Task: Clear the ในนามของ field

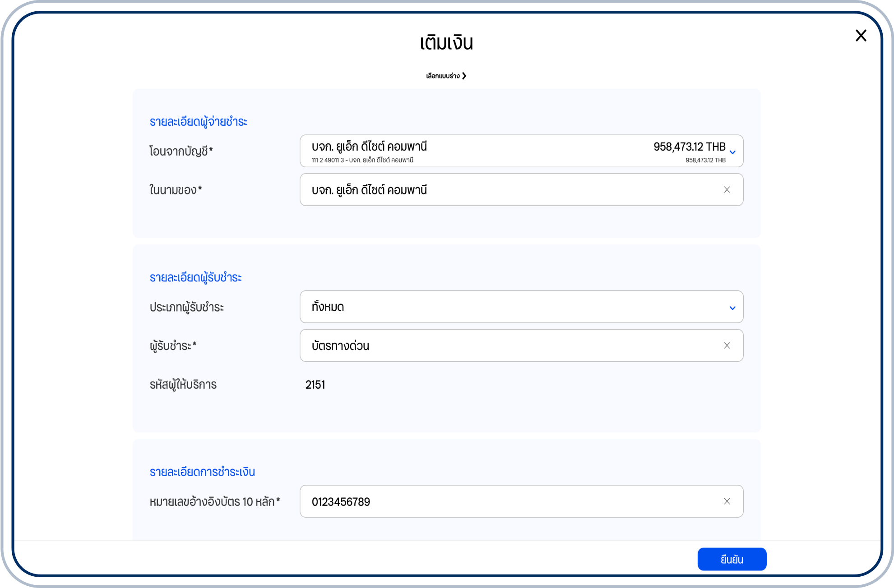Action: 727,190
